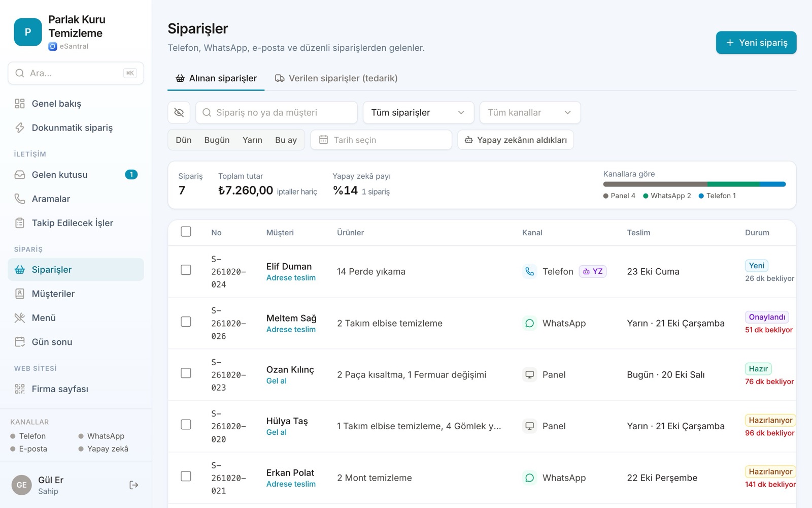Open the Tüm siparişler status dropdown
This screenshot has height=508, width=812.
418,112
